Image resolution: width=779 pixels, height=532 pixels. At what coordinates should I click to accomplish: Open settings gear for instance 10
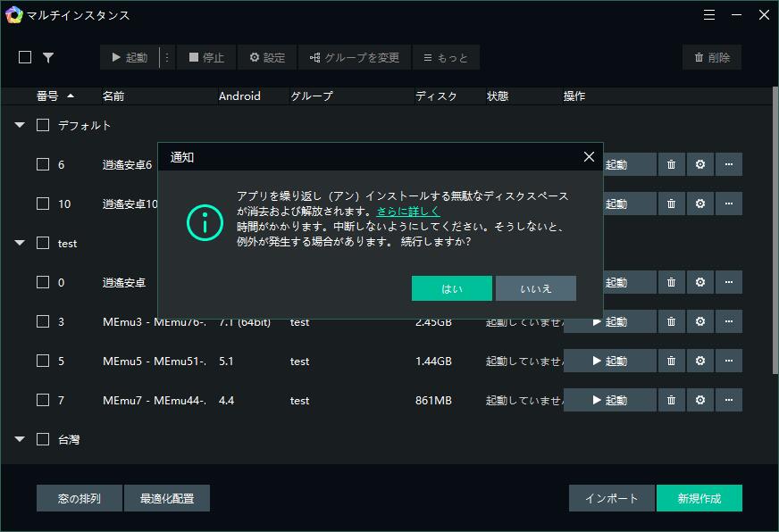click(700, 204)
